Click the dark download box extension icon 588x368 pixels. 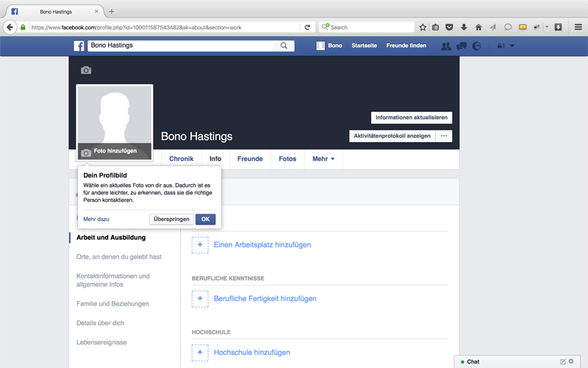558,27
